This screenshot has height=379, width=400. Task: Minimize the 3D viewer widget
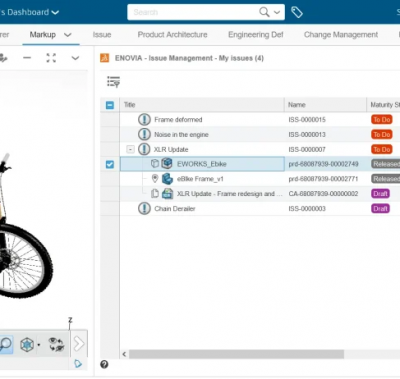[27, 58]
